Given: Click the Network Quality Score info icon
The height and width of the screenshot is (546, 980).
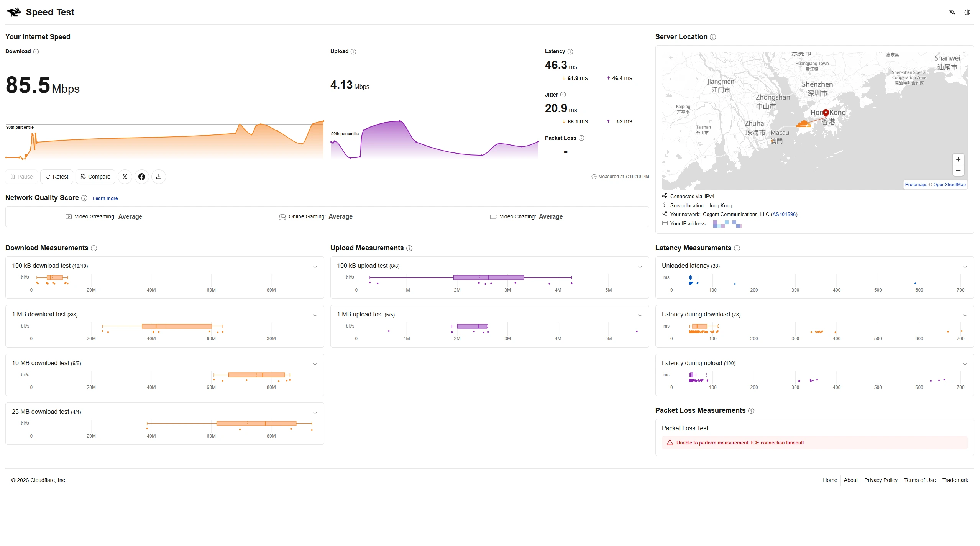Looking at the screenshot, I should 84,198.
